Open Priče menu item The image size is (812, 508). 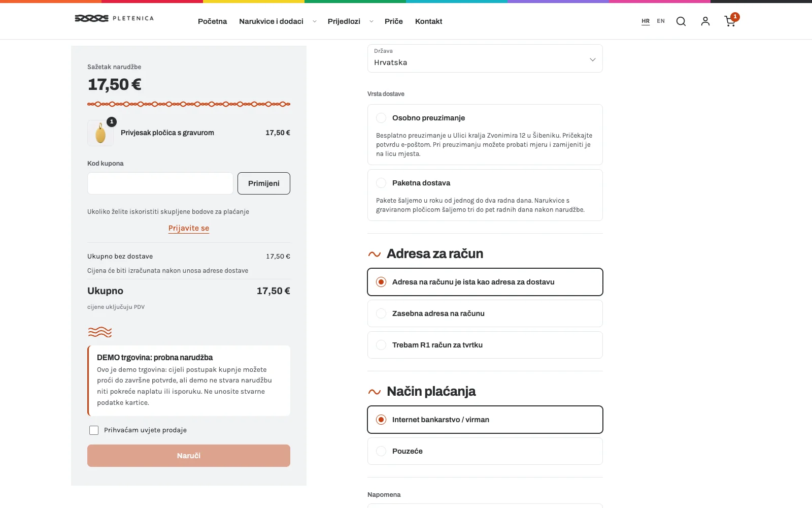tap(394, 21)
